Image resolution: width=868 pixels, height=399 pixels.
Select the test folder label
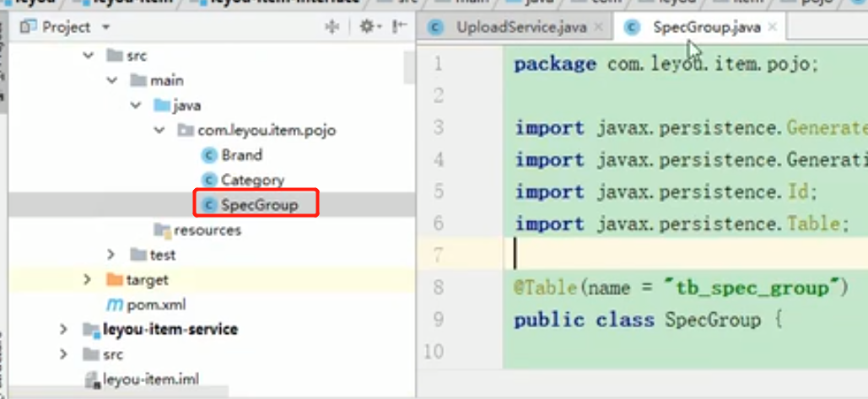[162, 255]
